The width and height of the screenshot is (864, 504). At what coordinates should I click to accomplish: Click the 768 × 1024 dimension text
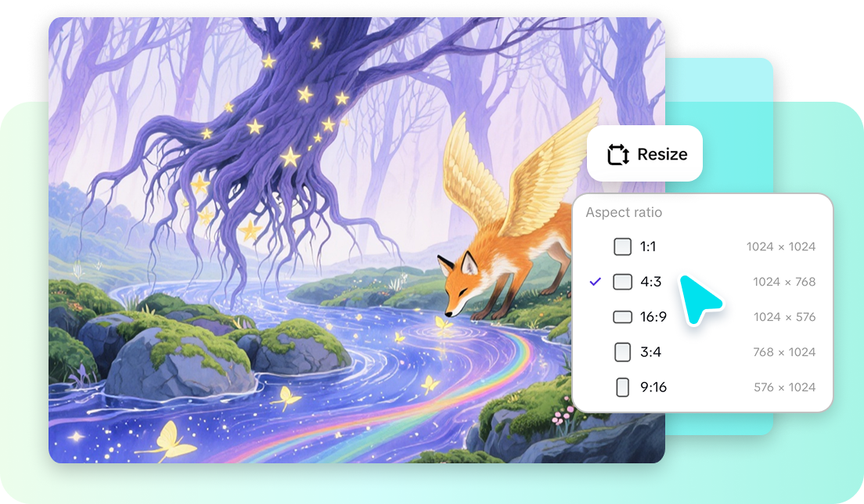(x=784, y=352)
